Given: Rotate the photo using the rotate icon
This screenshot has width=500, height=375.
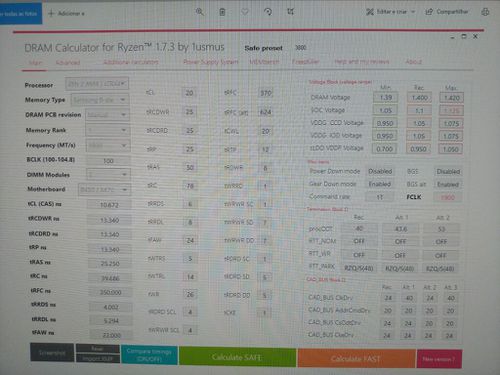Looking at the screenshot, I should [x=268, y=12].
